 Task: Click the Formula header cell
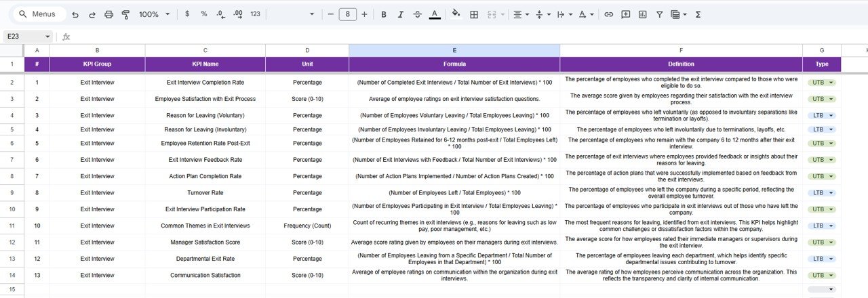(x=454, y=64)
